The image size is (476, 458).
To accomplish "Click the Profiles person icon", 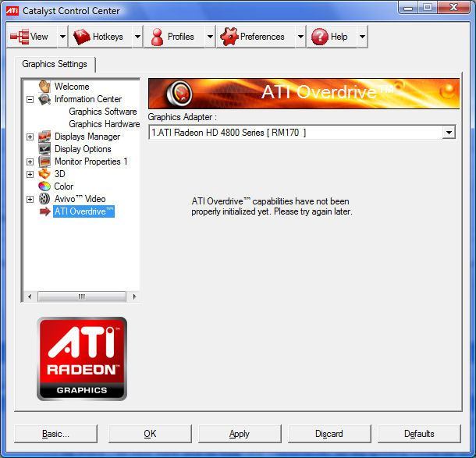I will 158,37.
